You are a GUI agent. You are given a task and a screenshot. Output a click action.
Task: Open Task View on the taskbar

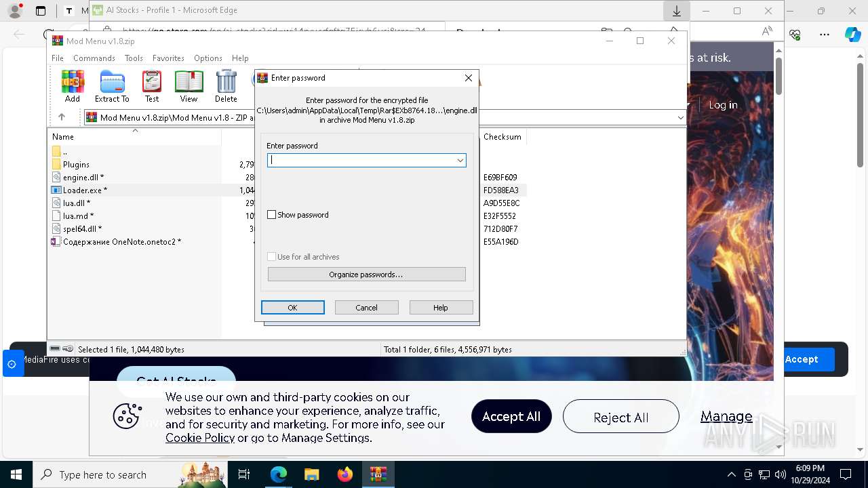[244, 474]
